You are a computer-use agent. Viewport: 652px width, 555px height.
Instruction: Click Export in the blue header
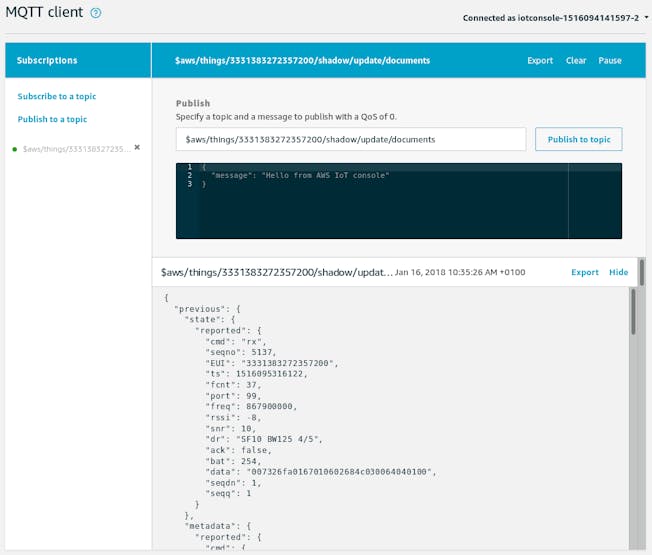(x=540, y=61)
